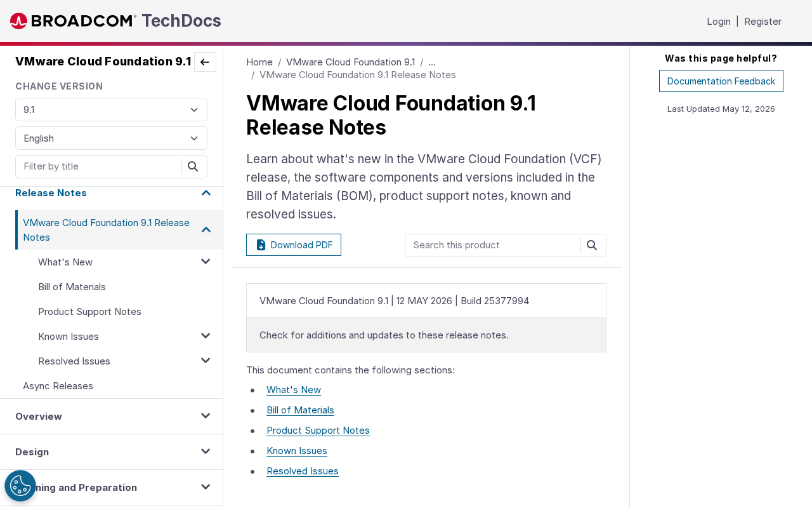Follow the Bill of Materials content link
The image size is (812, 508).
[x=300, y=410]
